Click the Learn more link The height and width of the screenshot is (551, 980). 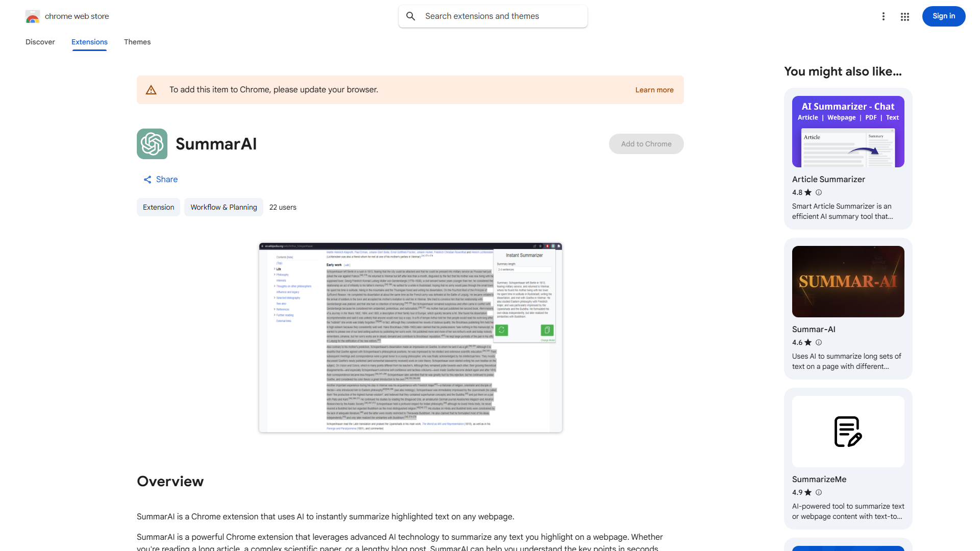[x=654, y=90]
